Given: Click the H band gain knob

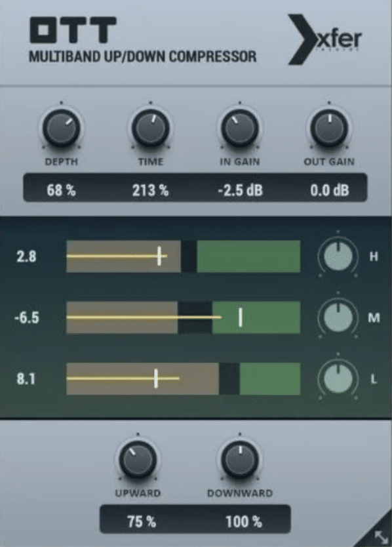Looking at the screenshot, I should [x=338, y=256].
